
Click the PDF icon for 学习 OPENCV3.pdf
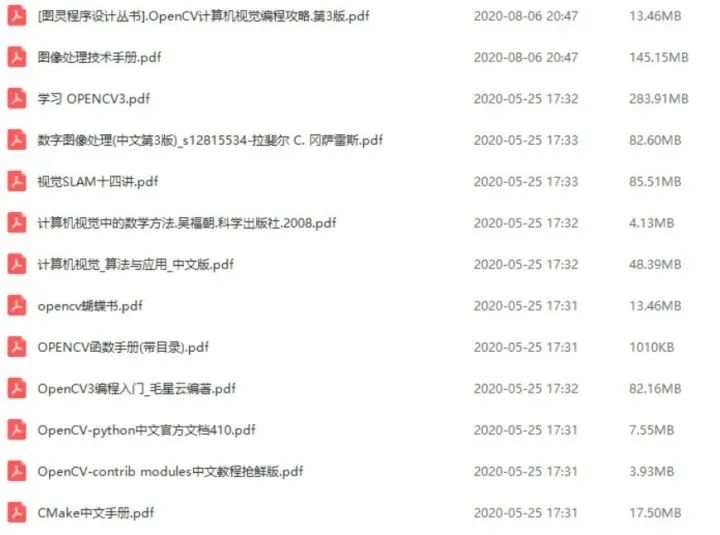(17, 99)
